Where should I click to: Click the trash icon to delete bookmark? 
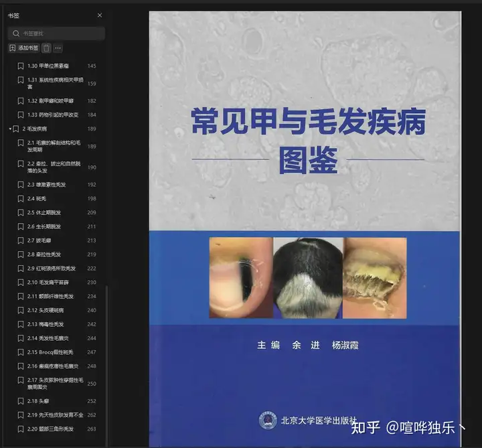(46, 48)
